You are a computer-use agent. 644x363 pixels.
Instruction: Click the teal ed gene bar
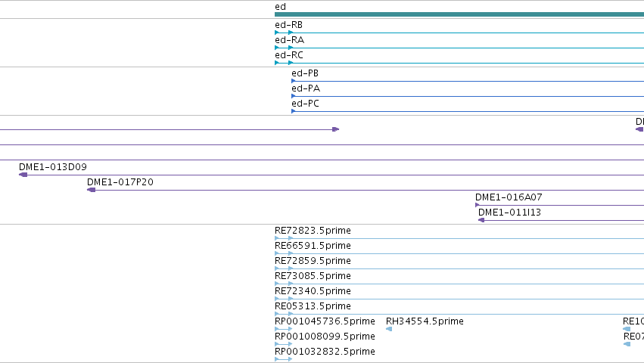coord(459,14)
